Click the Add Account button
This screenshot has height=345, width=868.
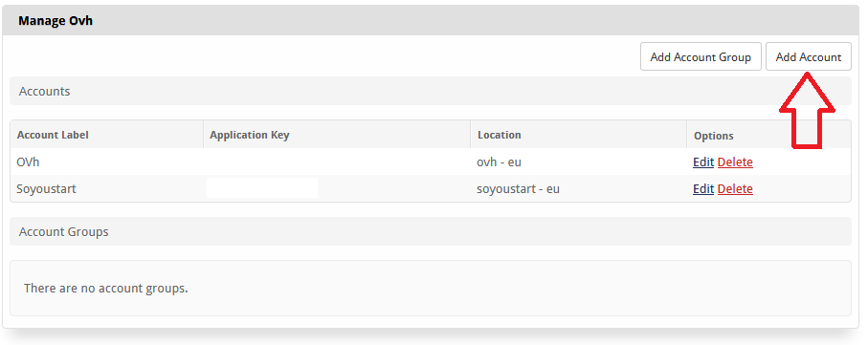(809, 57)
